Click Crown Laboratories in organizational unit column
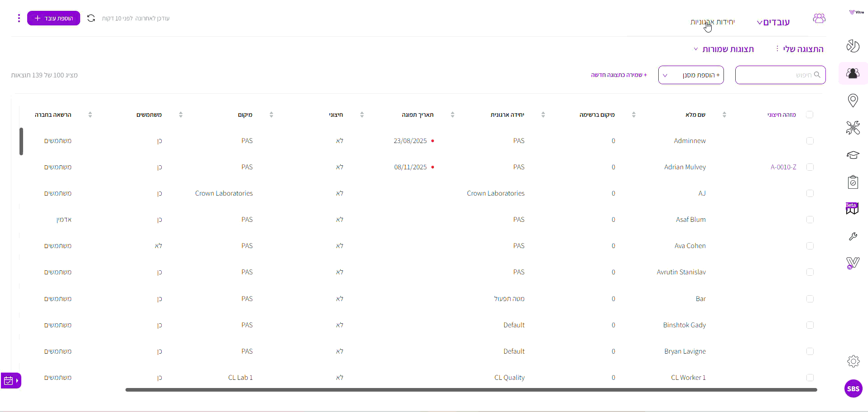The height and width of the screenshot is (412, 868). pos(496,193)
